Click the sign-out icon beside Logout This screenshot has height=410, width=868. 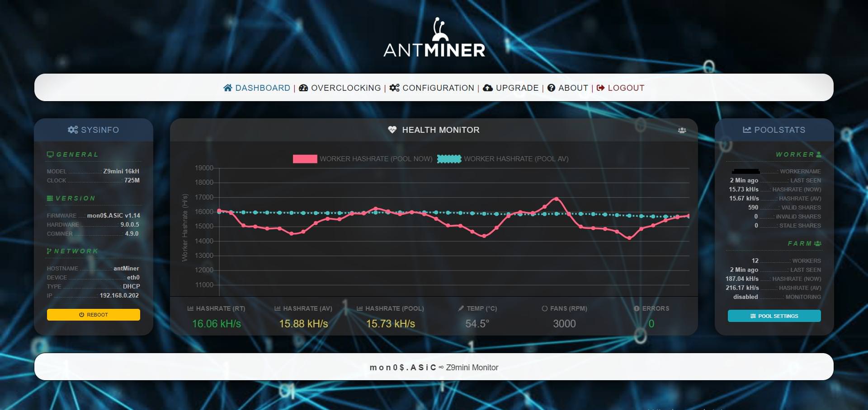click(600, 88)
